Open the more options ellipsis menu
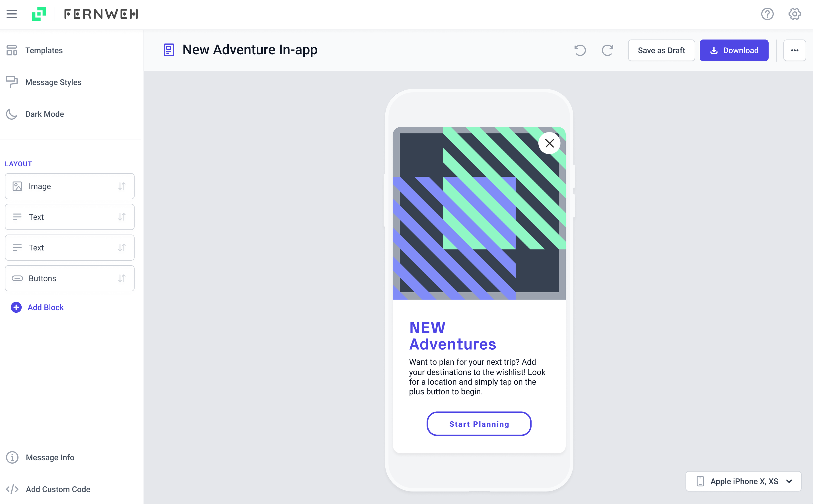This screenshot has width=813, height=504. click(x=794, y=50)
